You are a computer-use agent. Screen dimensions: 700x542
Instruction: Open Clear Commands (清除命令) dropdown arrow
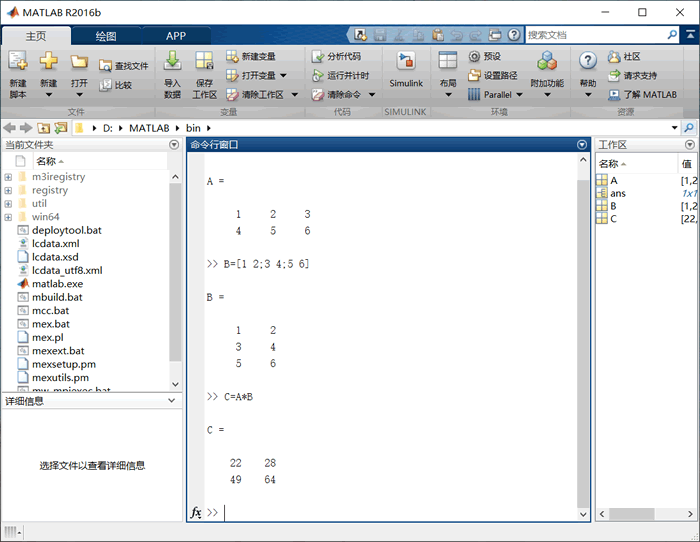pos(372,95)
